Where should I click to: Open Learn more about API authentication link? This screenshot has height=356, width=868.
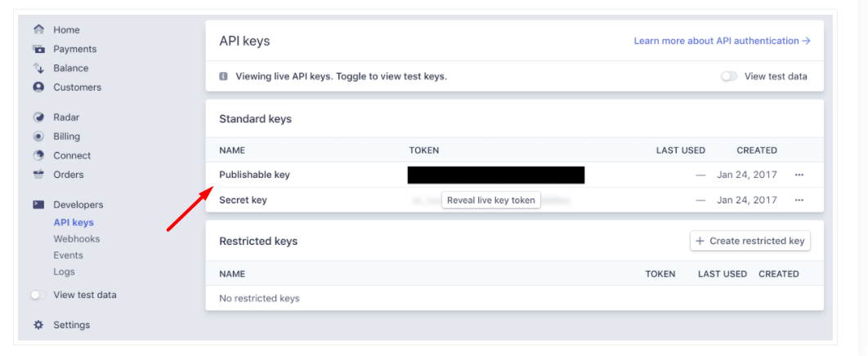(722, 41)
